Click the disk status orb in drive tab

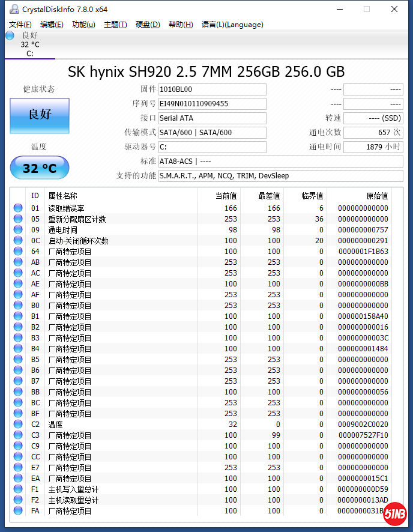click(x=10, y=35)
